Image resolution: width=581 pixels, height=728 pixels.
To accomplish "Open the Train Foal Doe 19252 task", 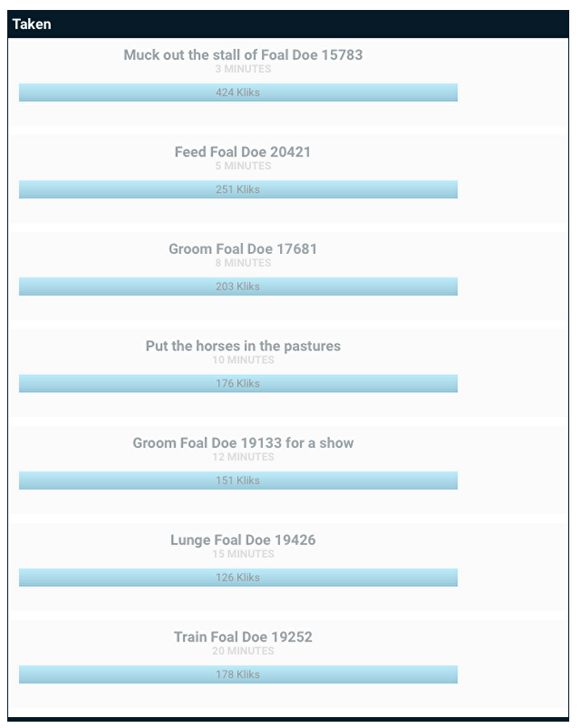I will pos(243,637).
